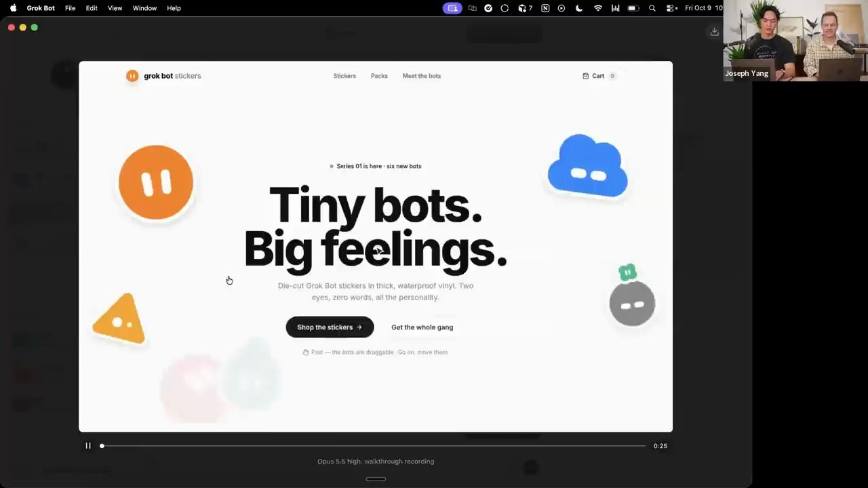This screenshot has width=868, height=488.
Task: Click the purple screen sharing menu bar icon
Action: (452, 8)
